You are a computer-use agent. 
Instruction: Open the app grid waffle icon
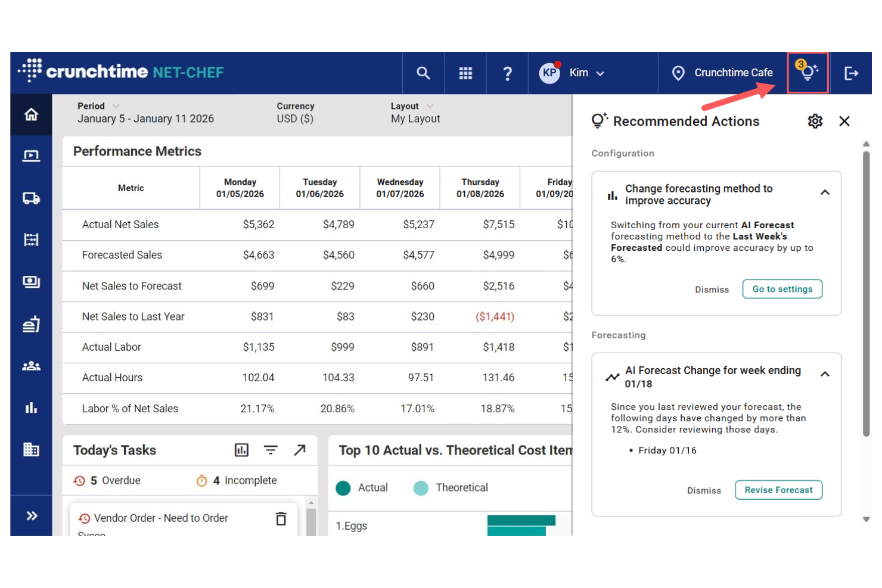point(465,73)
